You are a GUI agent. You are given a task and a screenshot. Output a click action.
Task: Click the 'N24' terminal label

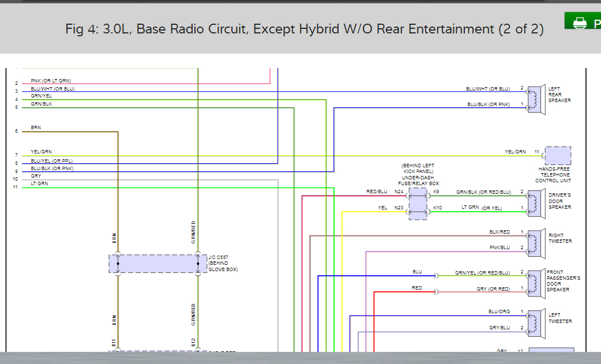pyautogui.click(x=399, y=192)
